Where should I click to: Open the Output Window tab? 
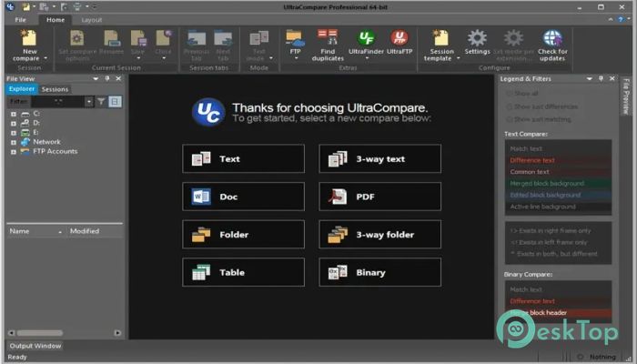(35, 346)
